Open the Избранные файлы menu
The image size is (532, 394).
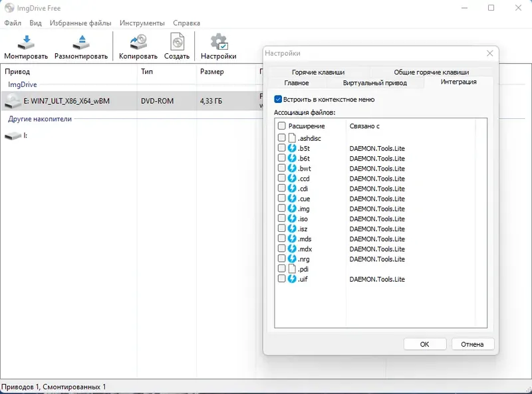coord(80,23)
